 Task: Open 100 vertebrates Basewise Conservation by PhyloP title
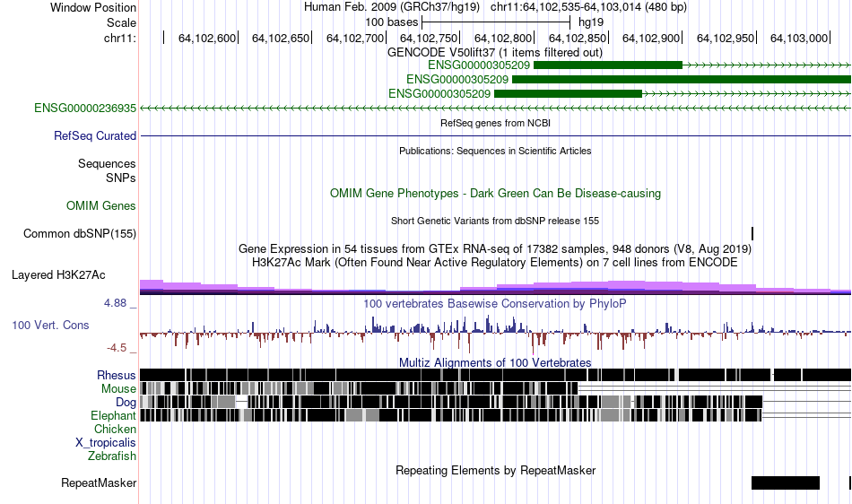click(x=495, y=304)
